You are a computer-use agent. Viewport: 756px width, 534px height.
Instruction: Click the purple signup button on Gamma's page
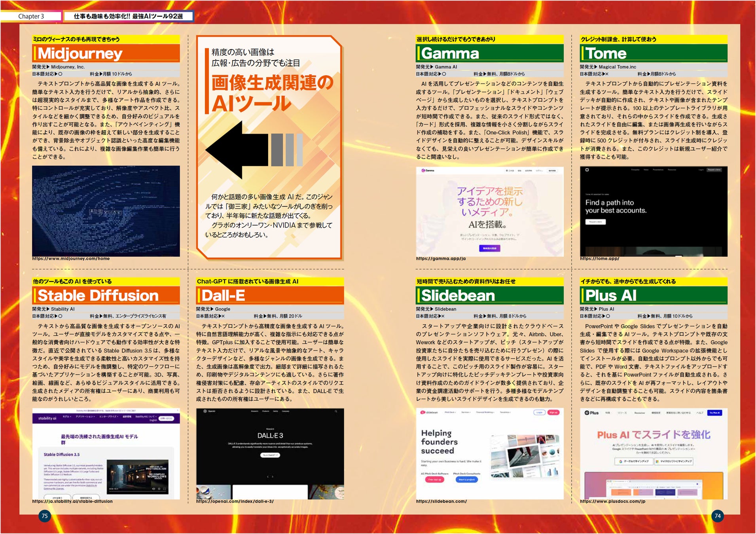pos(490,248)
